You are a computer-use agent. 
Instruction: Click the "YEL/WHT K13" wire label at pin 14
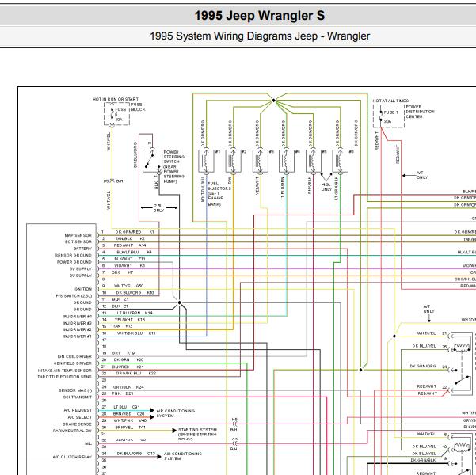coord(130,320)
